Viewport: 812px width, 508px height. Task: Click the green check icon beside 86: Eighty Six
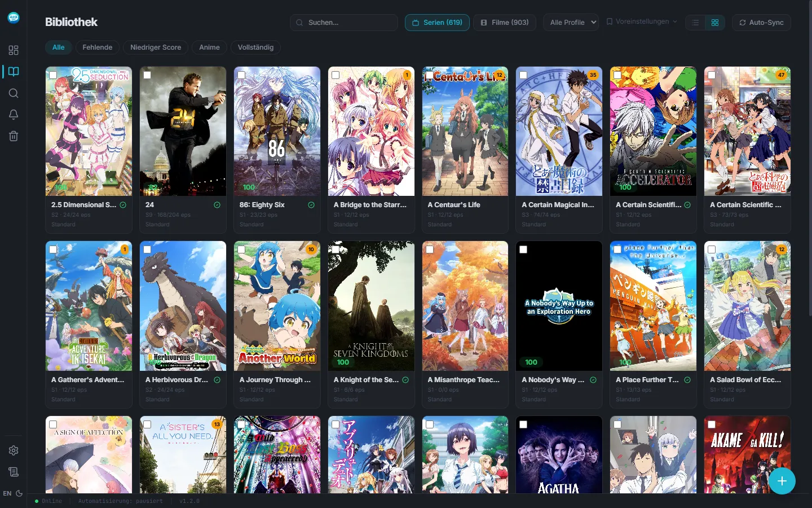[x=311, y=205]
